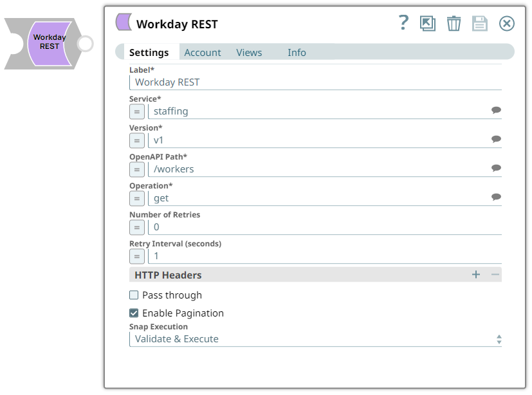Open the suggestion bubble for the Service field
This screenshot has width=532, height=395.
point(496,110)
